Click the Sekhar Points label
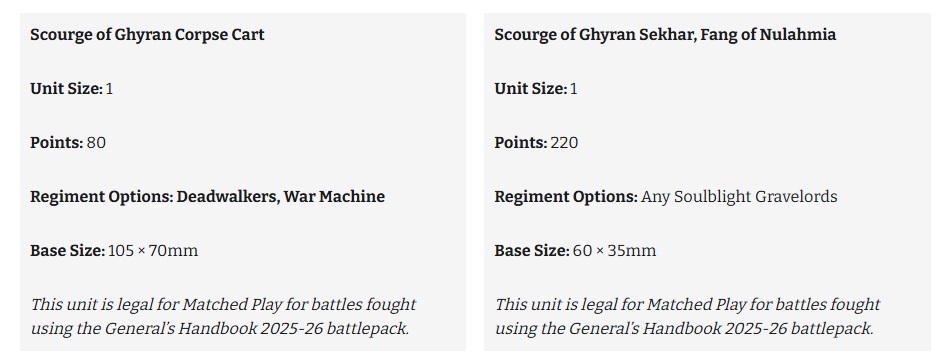The width and height of the screenshot is (941, 363). 521,143
